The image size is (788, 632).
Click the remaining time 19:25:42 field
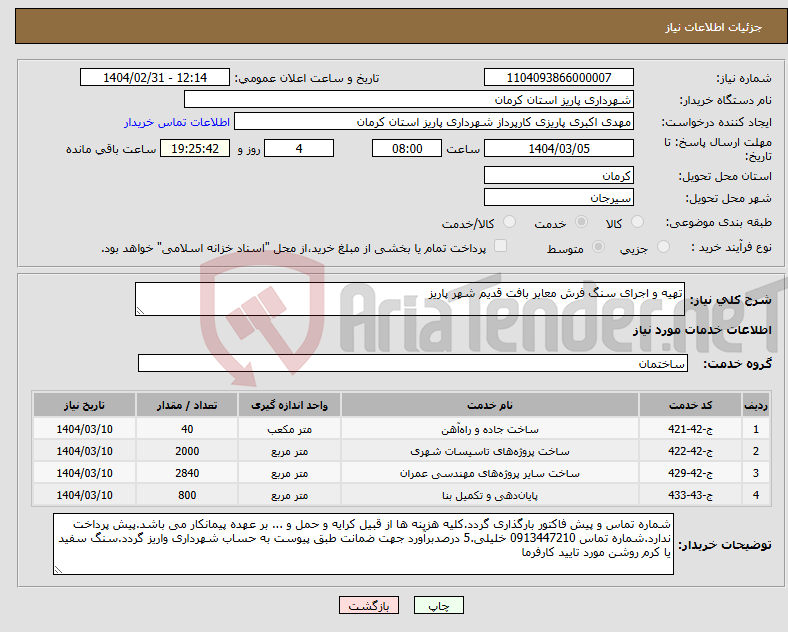pyautogui.click(x=195, y=148)
